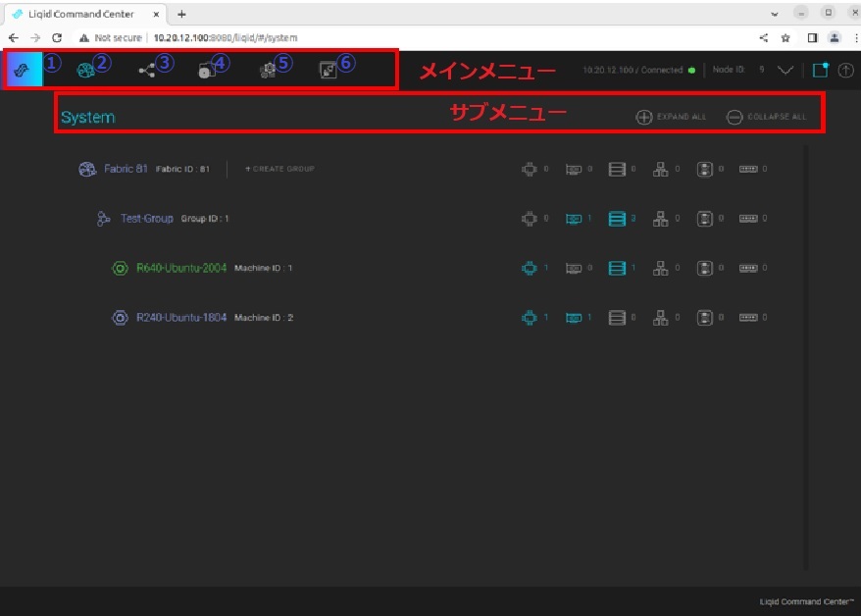Image resolution: width=861 pixels, height=616 pixels.
Task: Open the browser side panel icon
Action: (813, 38)
